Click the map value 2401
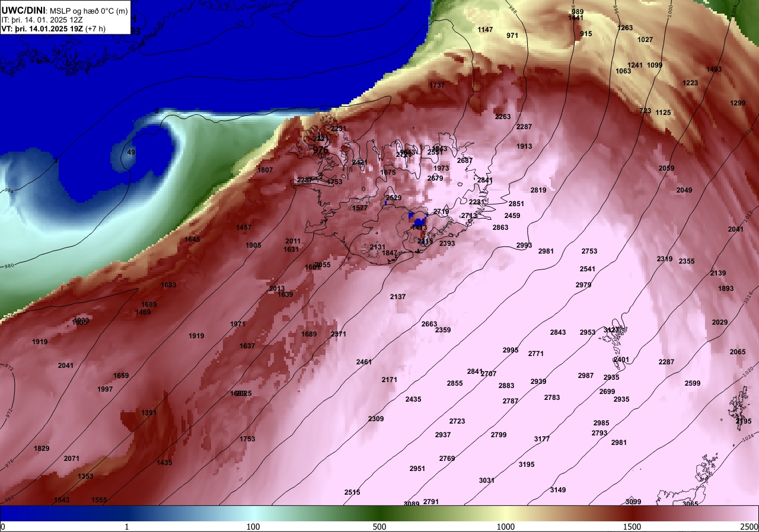 [x=621, y=360]
